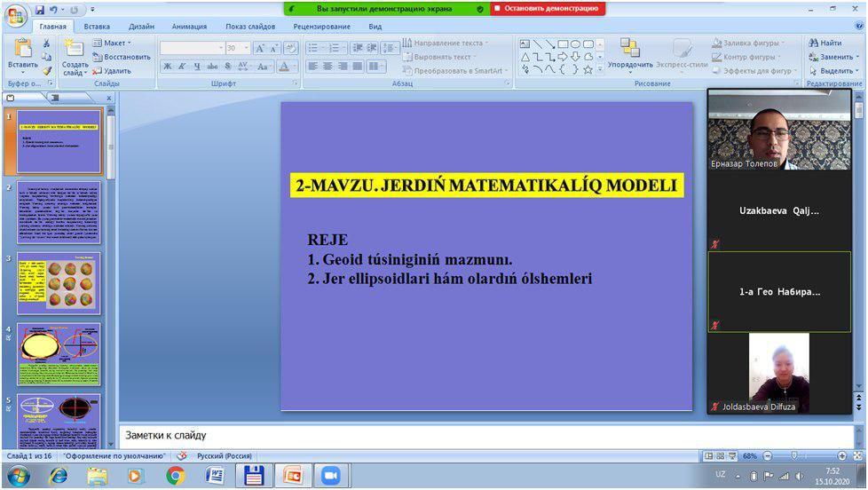
Task: Click the PowerPoint help question mark
Action: (x=856, y=27)
